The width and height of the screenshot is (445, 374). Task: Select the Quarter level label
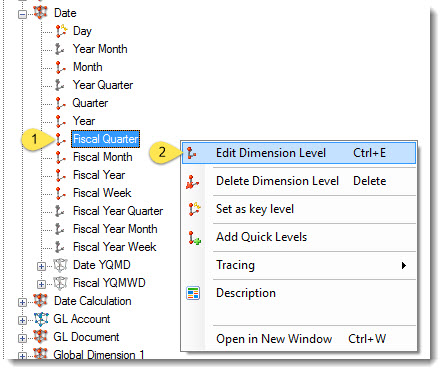(x=90, y=103)
